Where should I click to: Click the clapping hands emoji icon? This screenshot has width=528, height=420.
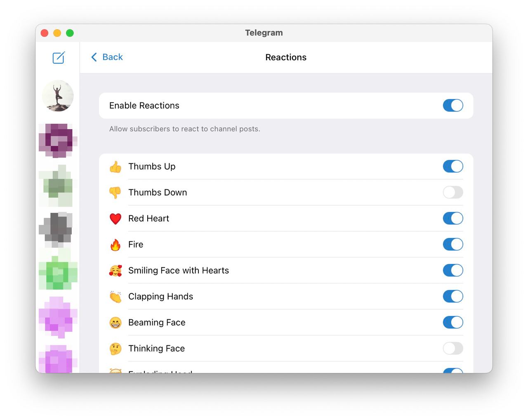point(115,297)
